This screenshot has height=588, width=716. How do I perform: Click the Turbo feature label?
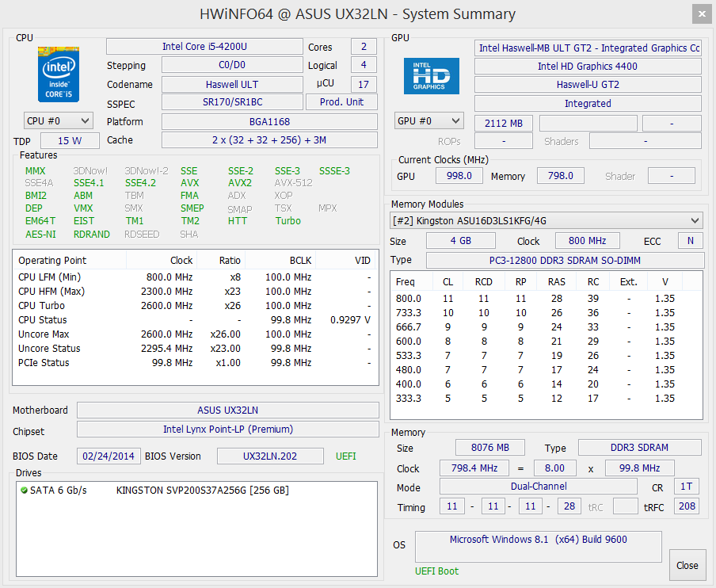coord(288,221)
